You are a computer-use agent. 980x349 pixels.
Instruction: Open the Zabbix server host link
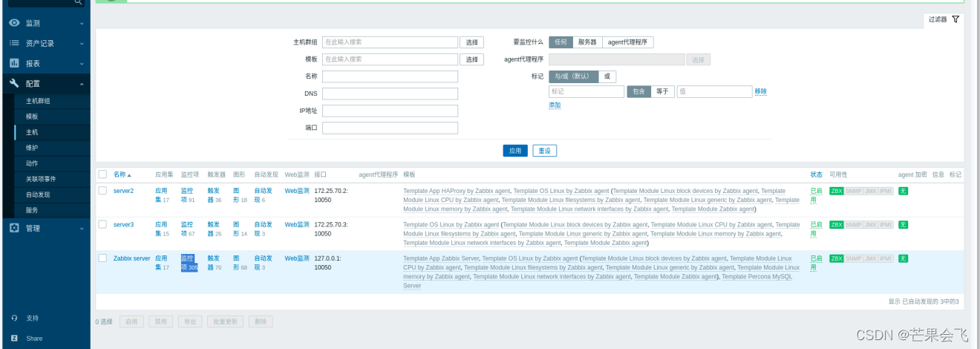tap(131, 258)
